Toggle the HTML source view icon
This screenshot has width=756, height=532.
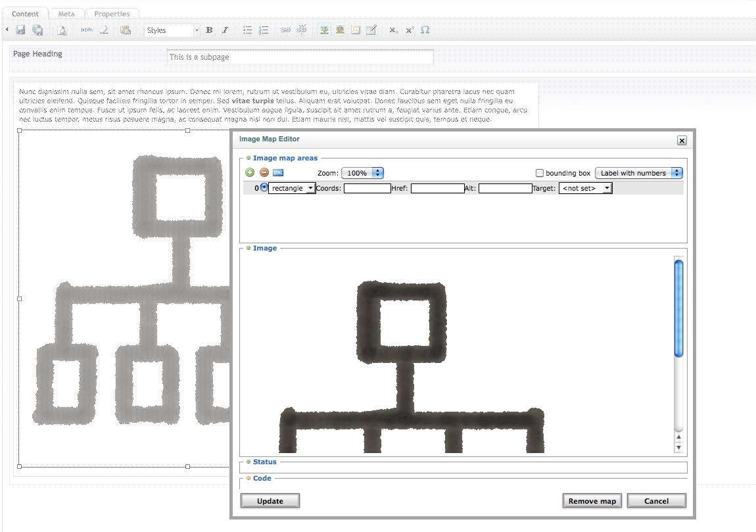coord(87,30)
